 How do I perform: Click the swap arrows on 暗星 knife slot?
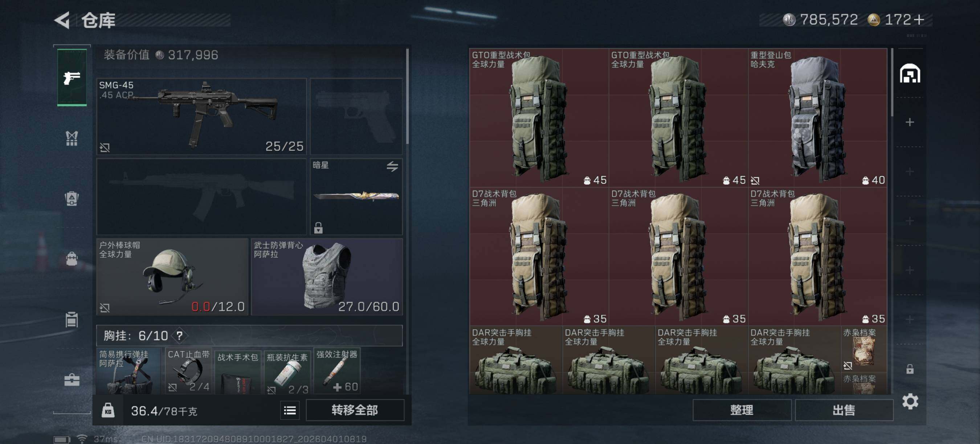pyautogui.click(x=392, y=166)
